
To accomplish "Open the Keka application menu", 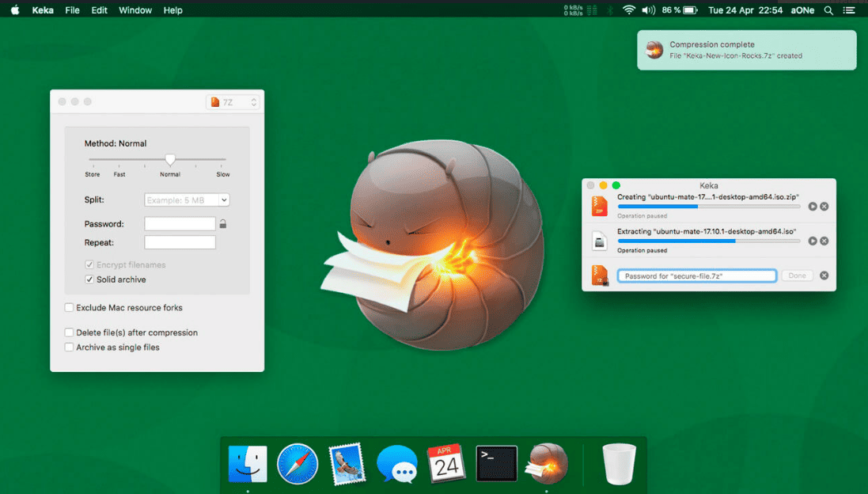I will tap(43, 10).
